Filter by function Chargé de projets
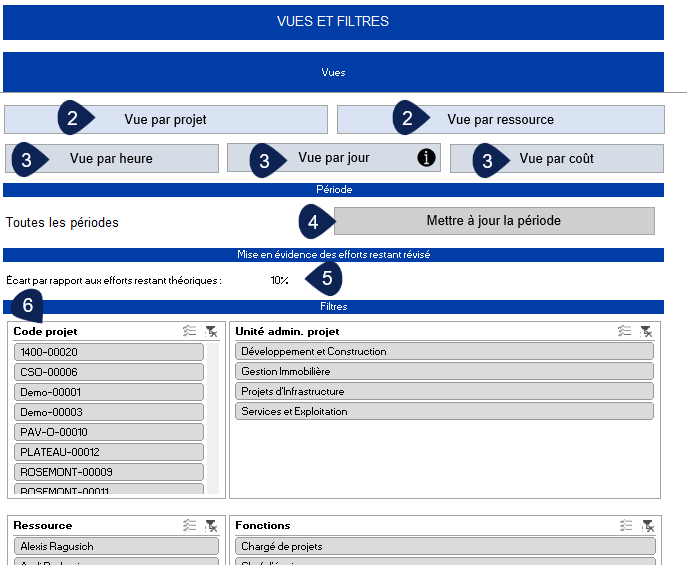 (x=445, y=546)
